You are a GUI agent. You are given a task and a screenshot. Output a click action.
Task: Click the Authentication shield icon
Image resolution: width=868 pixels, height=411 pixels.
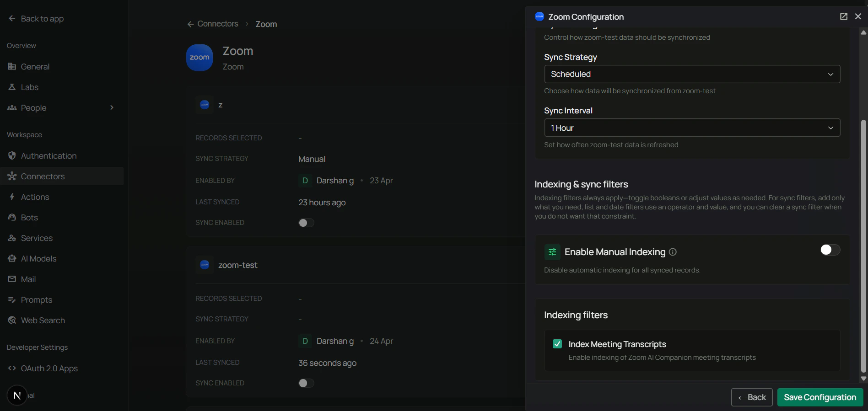click(12, 155)
